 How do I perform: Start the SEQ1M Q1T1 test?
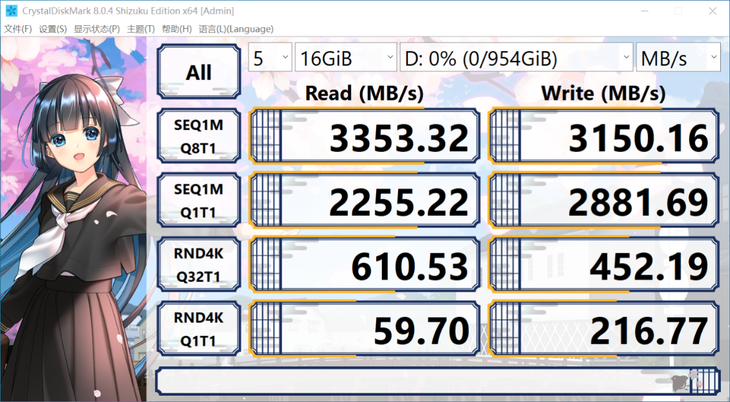[199, 200]
